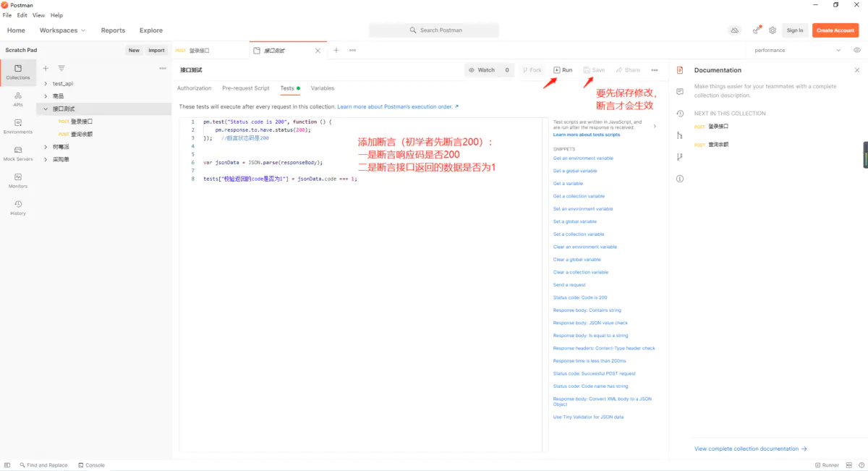Open the History sidebar panel
The image size is (868, 471).
click(x=18, y=208)
